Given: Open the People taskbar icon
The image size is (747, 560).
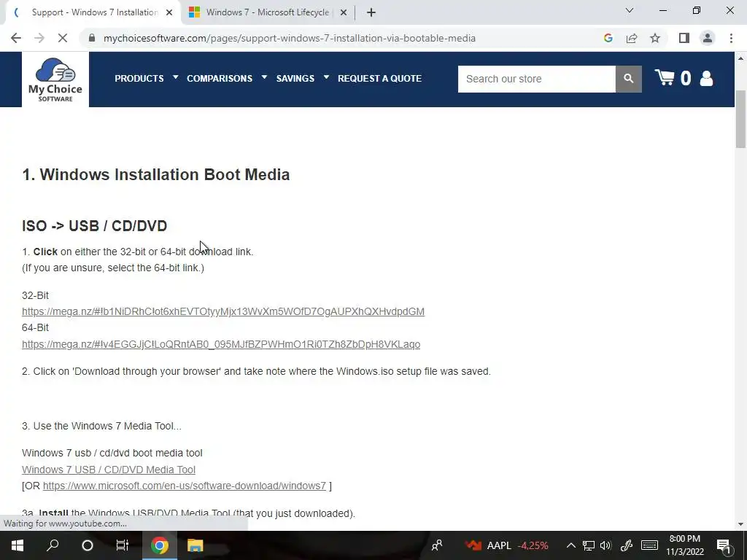Looking at the screenshot, I should (437, 545).
